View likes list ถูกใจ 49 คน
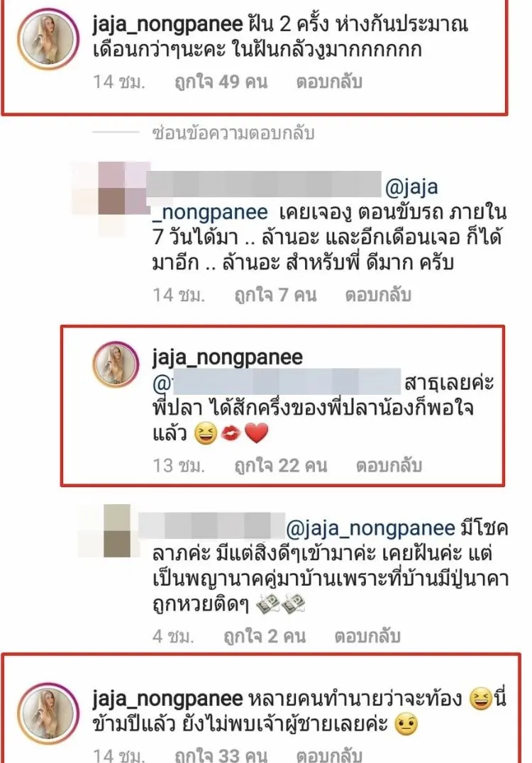 [221, 82]
